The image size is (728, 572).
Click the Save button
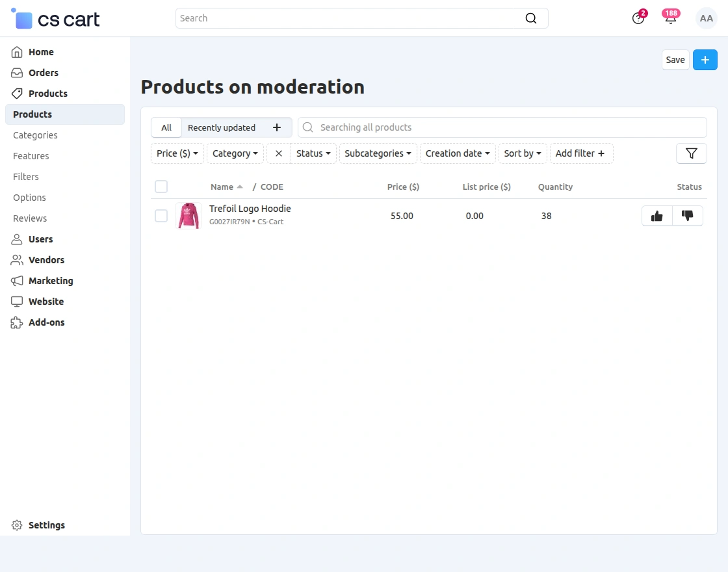pyautogui.click(x=675, y=59)
